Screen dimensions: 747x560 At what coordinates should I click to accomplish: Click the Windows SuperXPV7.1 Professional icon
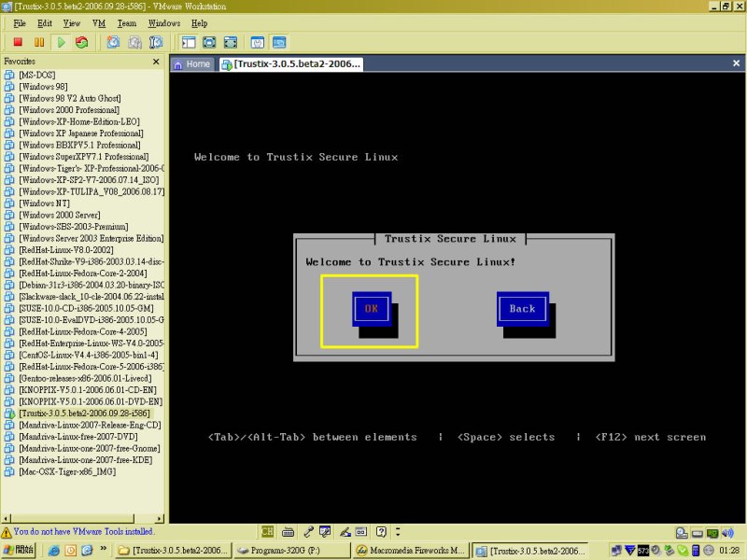pyautogui.click(x=9, y=157)
